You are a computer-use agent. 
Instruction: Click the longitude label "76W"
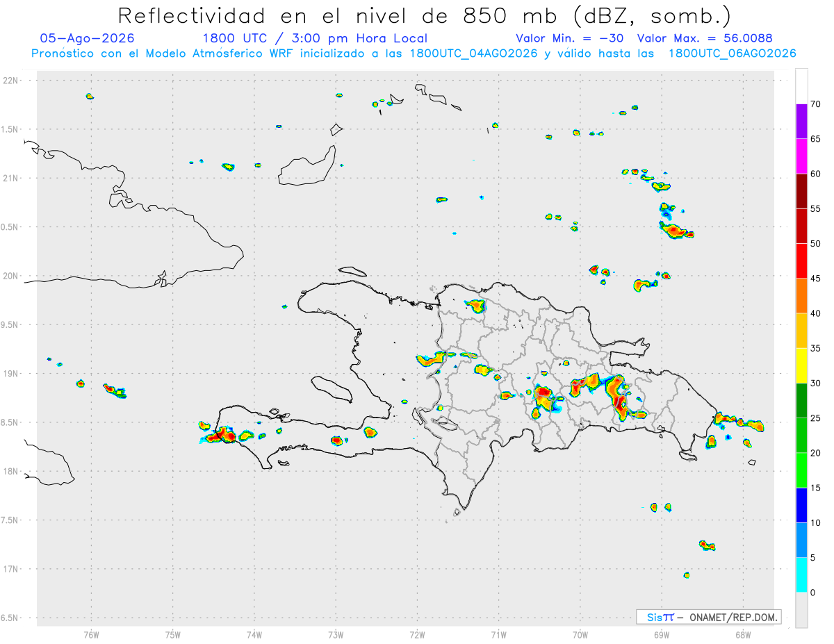(91, 635)
